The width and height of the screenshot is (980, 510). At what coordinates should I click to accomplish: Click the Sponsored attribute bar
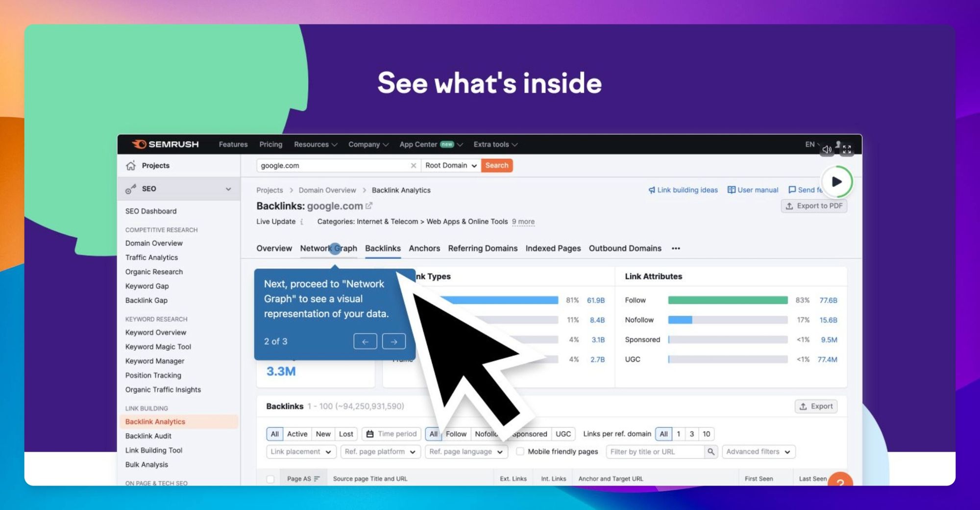728,340
